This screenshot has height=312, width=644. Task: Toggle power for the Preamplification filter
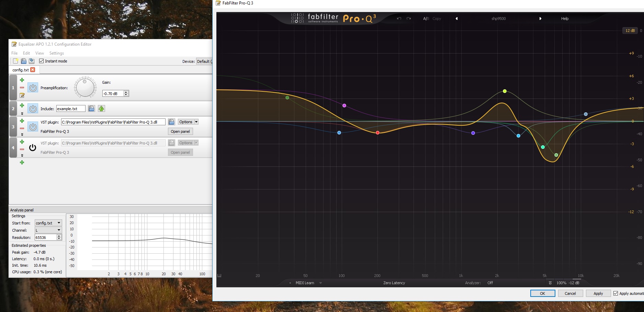[33, 88]
